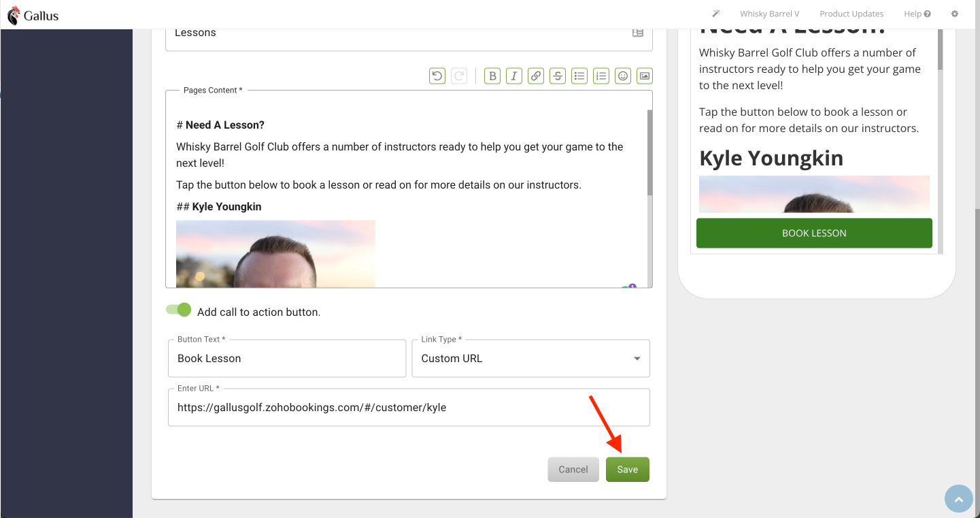Open the Help menu

917,14
